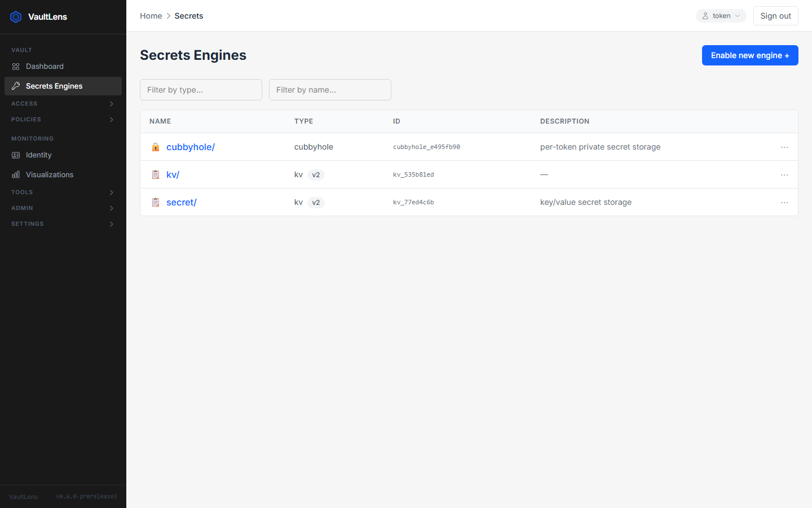Click VaultLens text in sidebar footer

(x=24, y=497)
